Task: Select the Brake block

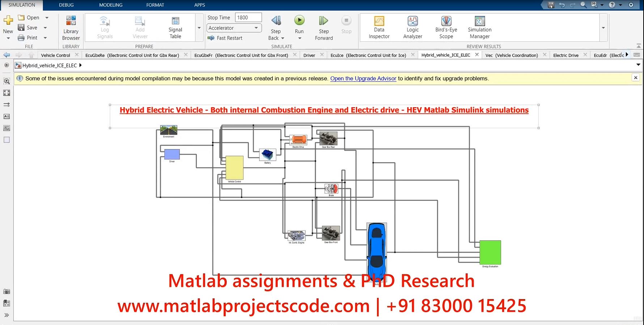Action: (x=331, y=189)
